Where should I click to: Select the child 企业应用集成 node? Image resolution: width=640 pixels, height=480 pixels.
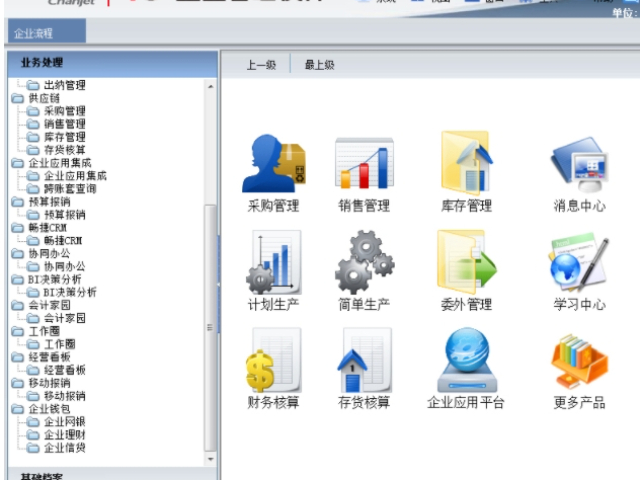point(75,176)
